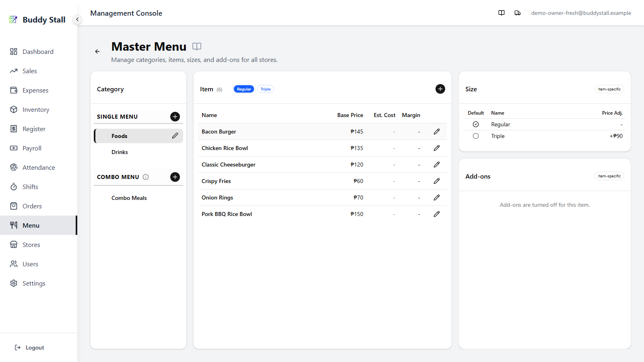Viewport: 644px width, 362px height.
Task: Click the +₱90 price adjustment value
Action: pos(616,136)
